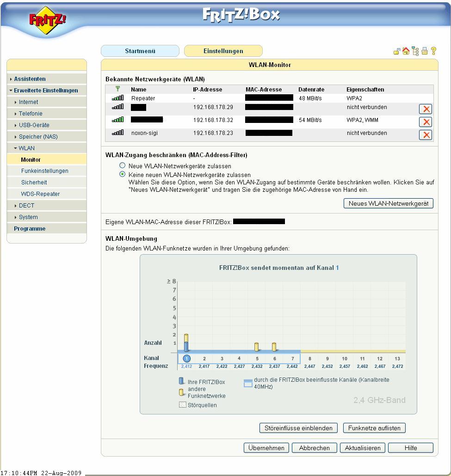Click the printer icon
Viewport: 451px width, 476px height.
click(x=425, y=51)
